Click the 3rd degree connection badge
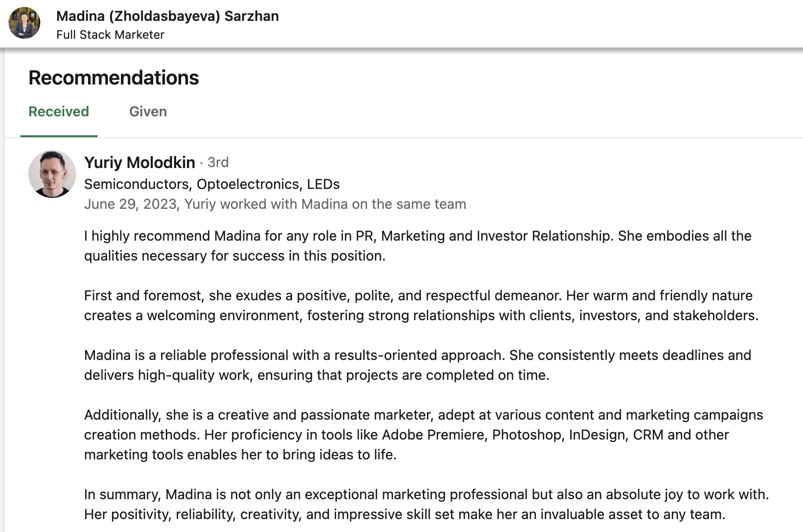The width and height of the screenshot is (803, 532). point(218,163)
